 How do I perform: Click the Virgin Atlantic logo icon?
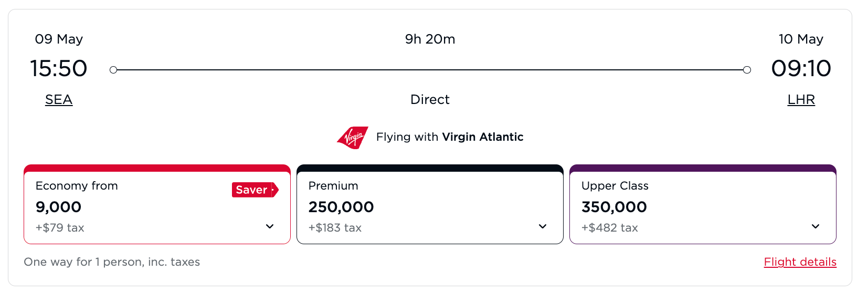coord(352,138)
